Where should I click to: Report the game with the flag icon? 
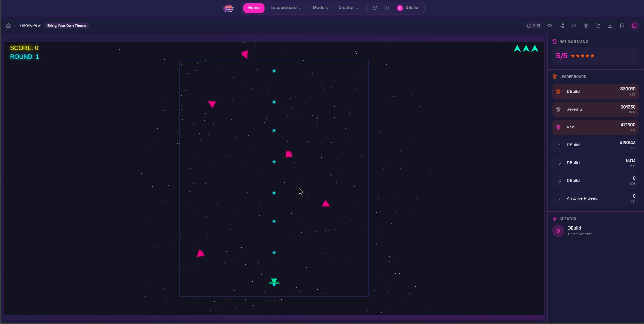click(x=622, y=26)
